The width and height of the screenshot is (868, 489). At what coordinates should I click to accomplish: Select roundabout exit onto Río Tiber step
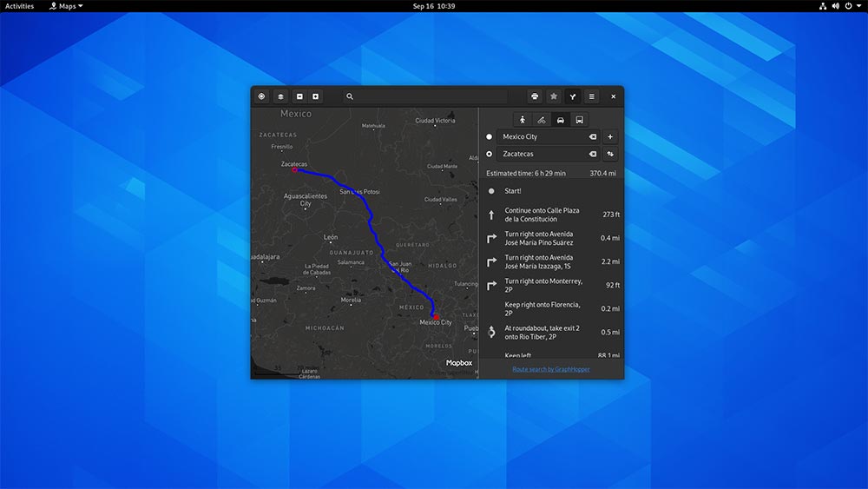(552, 333)
